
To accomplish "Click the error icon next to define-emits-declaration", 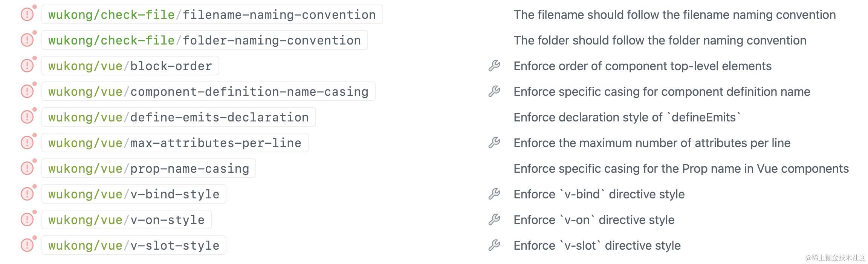I will 27,117.
